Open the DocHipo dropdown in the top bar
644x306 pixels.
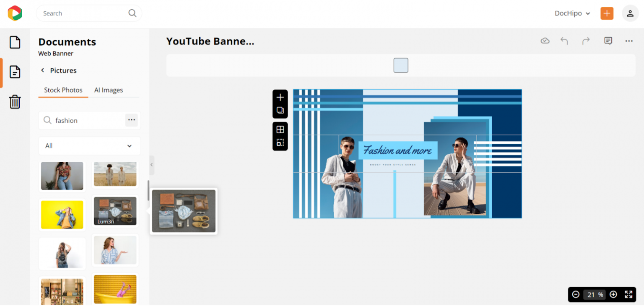pyautogui.click(x=572, y=13)
